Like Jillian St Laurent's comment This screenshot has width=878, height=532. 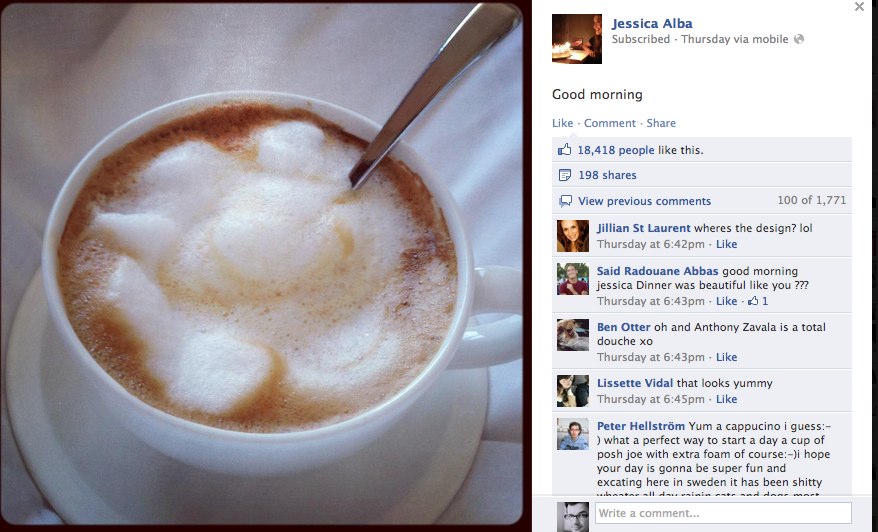click(726, 244)
